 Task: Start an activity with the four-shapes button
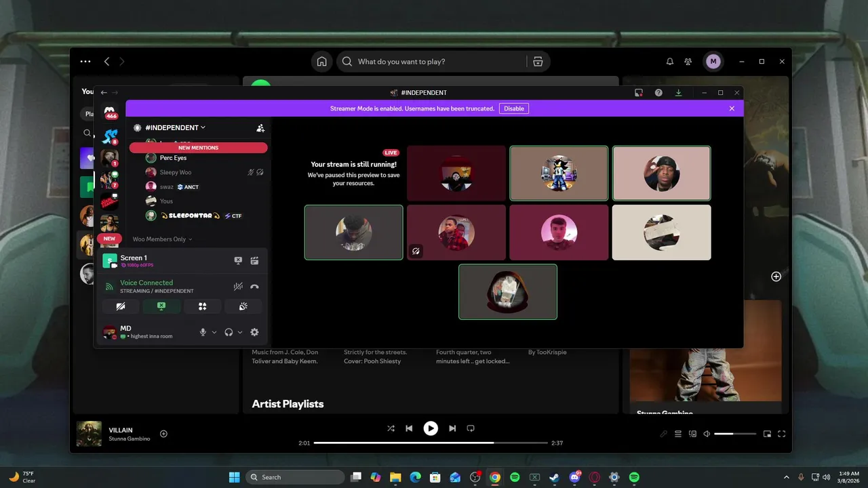[x=202, y=306]
